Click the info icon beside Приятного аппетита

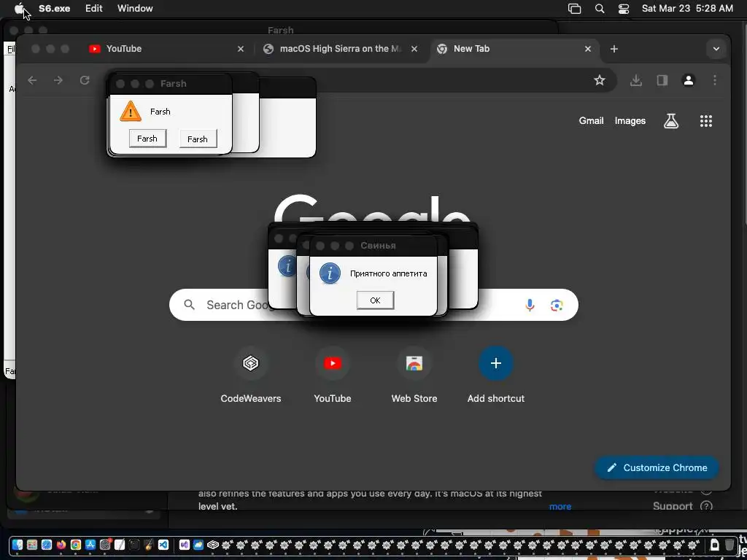coord(330,273)
